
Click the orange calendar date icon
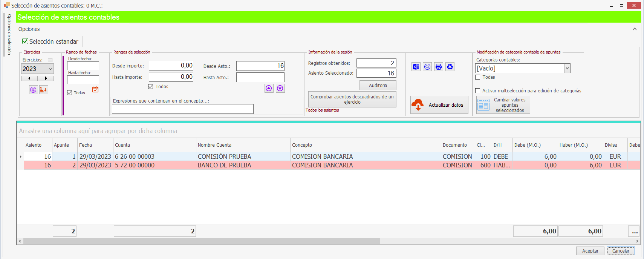(x=95, y=90)
